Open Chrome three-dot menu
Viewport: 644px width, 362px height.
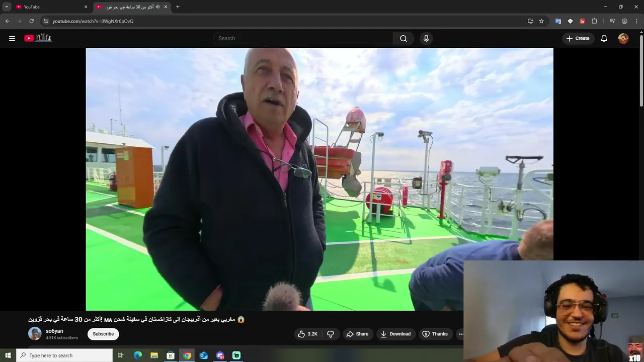[636, 21]
